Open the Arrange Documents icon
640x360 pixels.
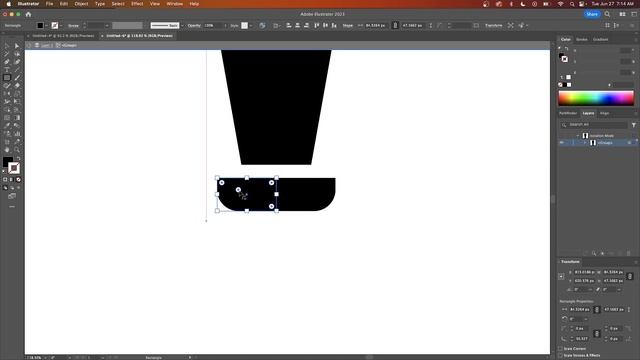coord(622,14)
